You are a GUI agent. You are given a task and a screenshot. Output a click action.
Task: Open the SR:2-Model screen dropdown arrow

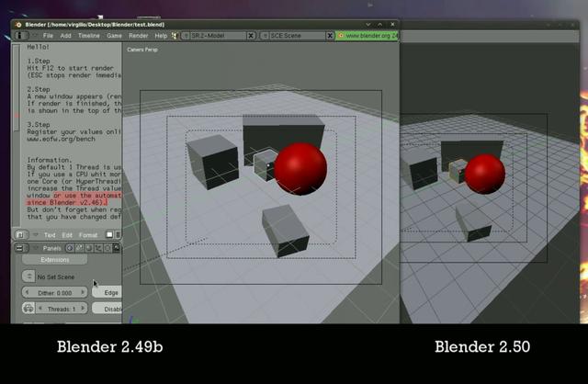coord(186,36)
